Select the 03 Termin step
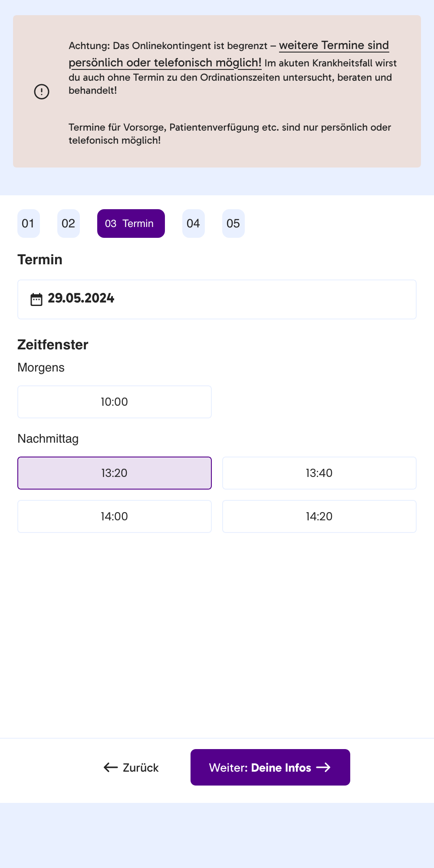This screenshot has width=434, height=868. (131, 224)
